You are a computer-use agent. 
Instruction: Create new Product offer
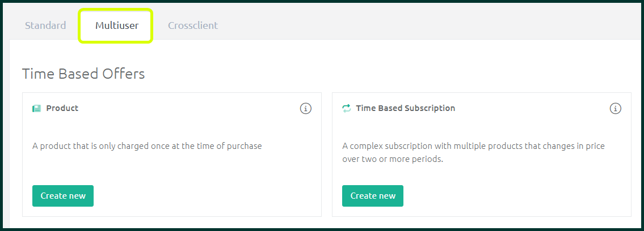[63, 196]
